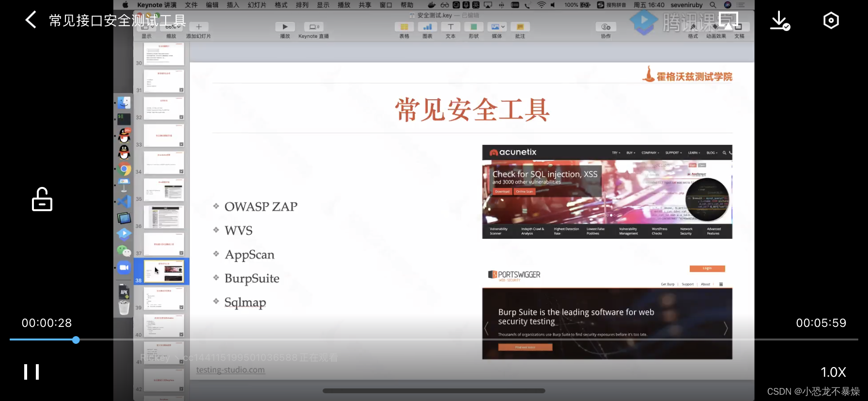Insert a table with the 表格 icon
This screenshot has height=401, width=868.
point(404,27)
